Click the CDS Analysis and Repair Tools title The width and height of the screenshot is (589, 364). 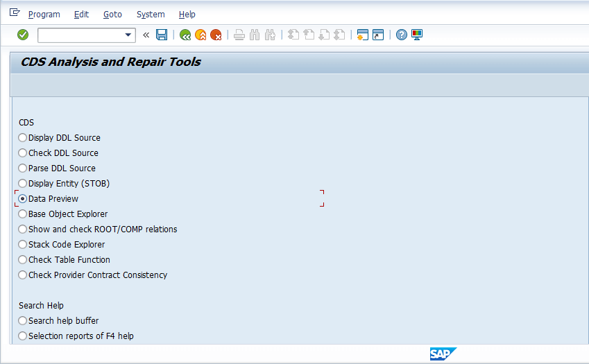pos(111,62)
